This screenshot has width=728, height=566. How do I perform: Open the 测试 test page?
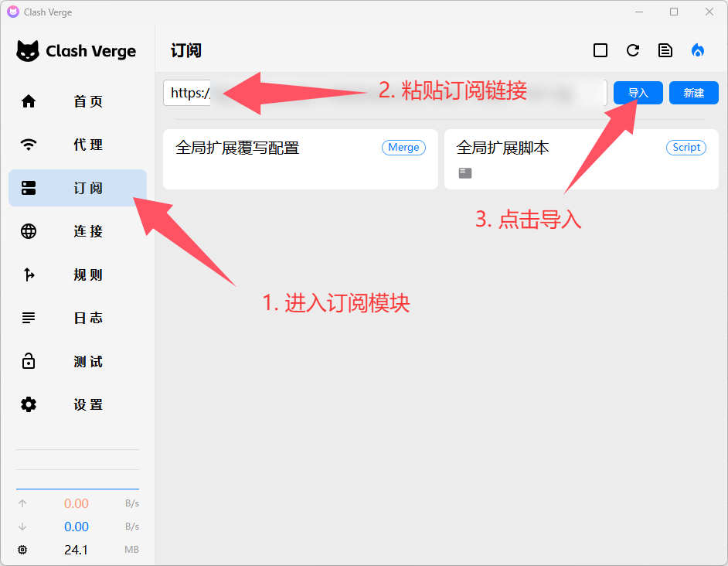tap(77, 361)
